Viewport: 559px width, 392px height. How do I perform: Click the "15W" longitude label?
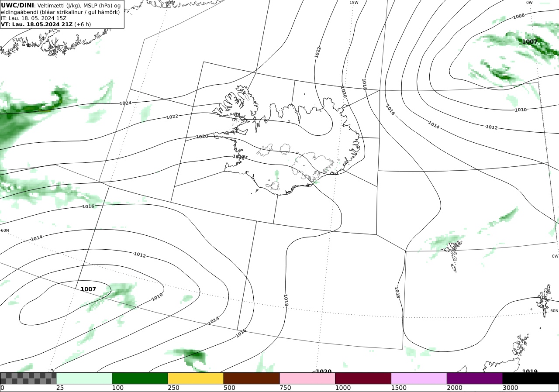[x=354, y=2]
